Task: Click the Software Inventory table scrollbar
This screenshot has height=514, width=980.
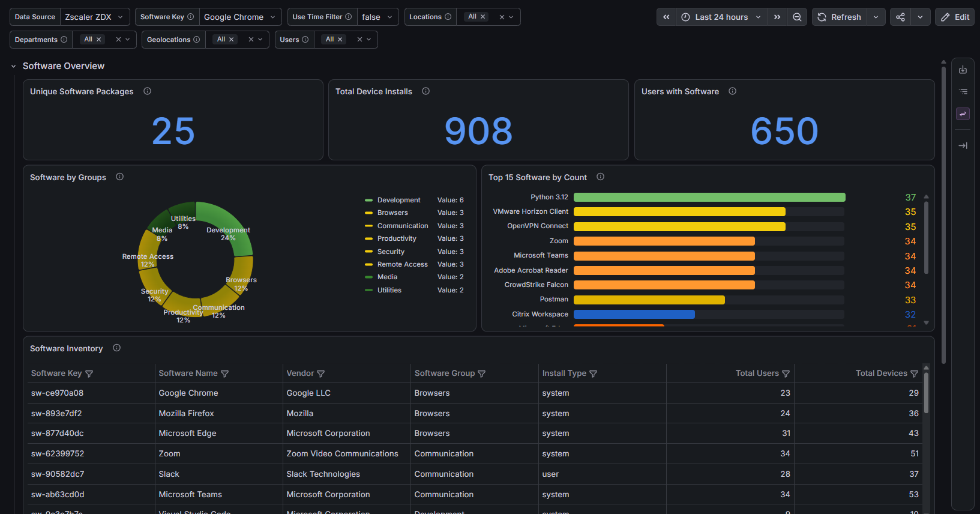Action: (x=926, y=393)
